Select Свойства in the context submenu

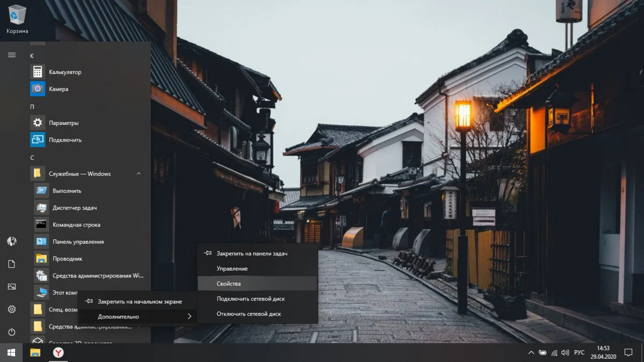258,284
